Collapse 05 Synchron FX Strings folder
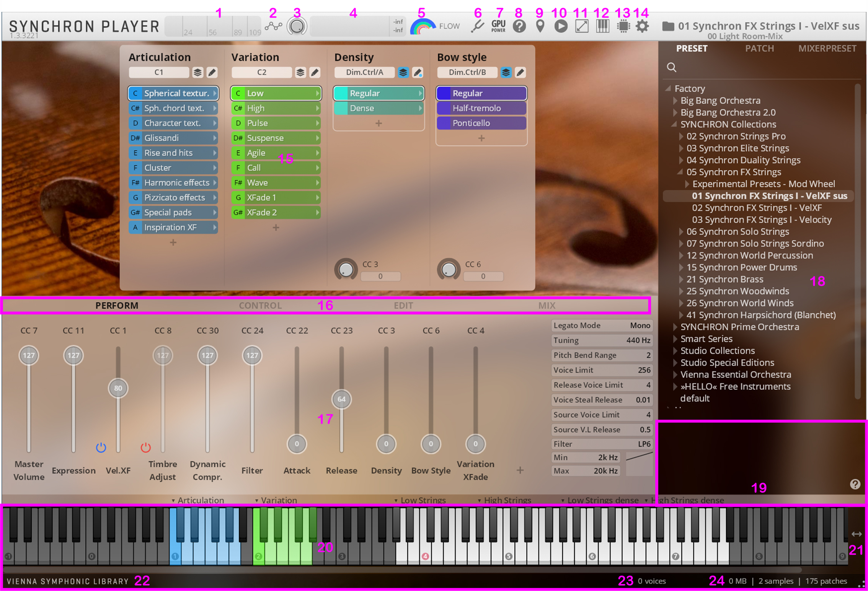The width and height of the screenshot is (868, 591). tap(680, 172)
